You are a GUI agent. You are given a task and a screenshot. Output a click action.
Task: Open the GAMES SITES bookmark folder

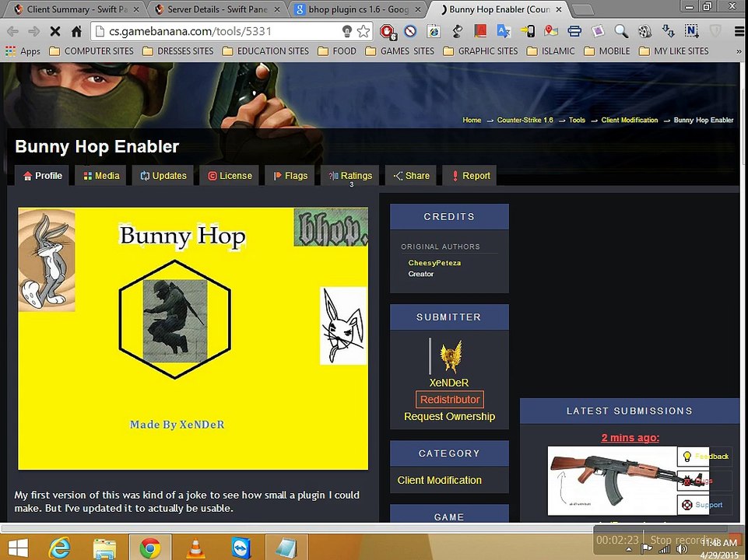(x=400, y=51)
